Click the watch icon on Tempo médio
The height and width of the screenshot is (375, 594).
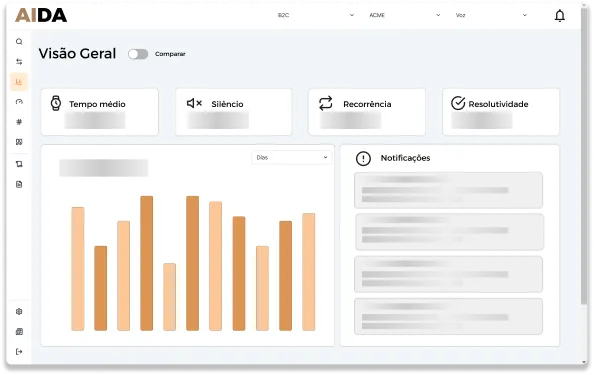coord(56,103)
